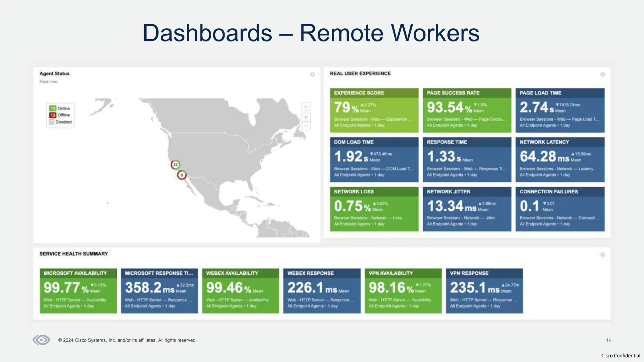This screenshot has height=362, width=644.
Task: Zoom out on the agent map
Action: coord(306,126)
